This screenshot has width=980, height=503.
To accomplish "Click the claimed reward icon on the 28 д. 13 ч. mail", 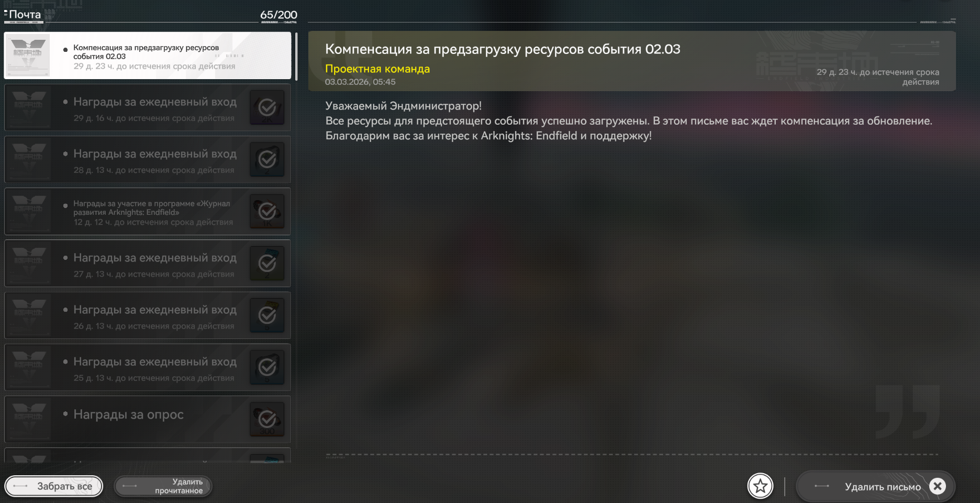I will click(268, 159).
